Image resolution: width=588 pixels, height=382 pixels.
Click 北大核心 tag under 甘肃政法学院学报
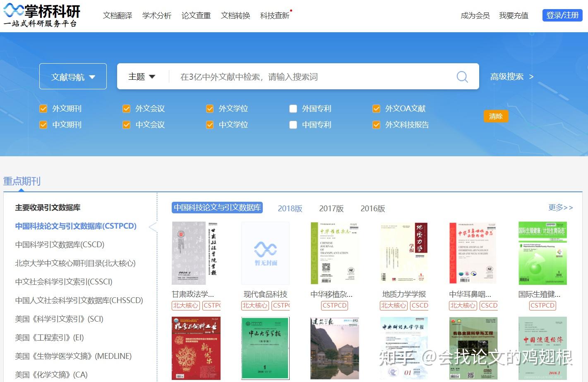coord(185,306)
